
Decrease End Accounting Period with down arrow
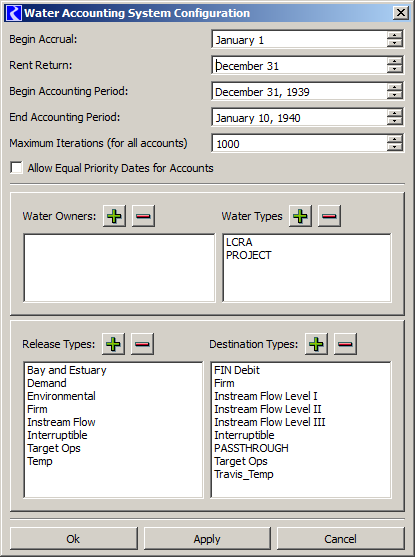coord(394,121)
